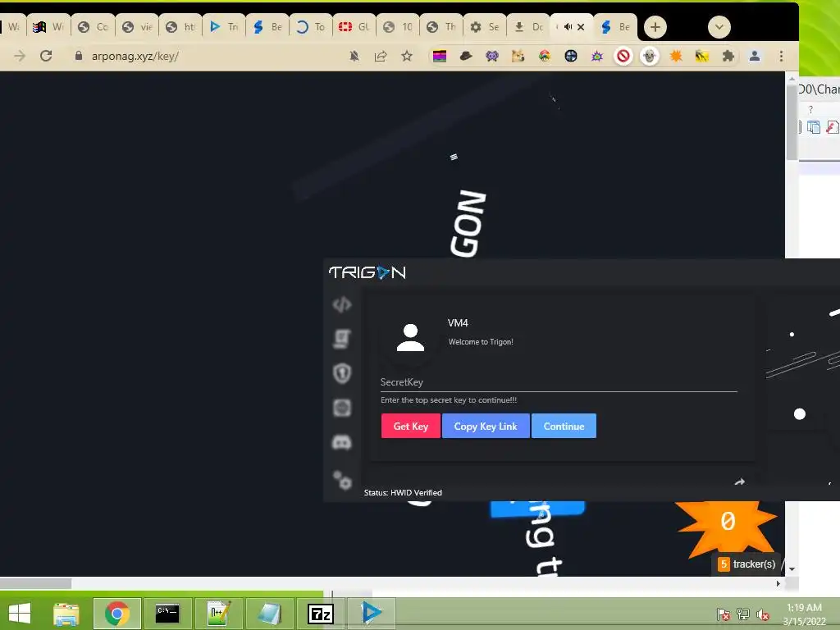Open Chrome three-dot menu
Screen dimensions: 840x630
pos(781,56)
